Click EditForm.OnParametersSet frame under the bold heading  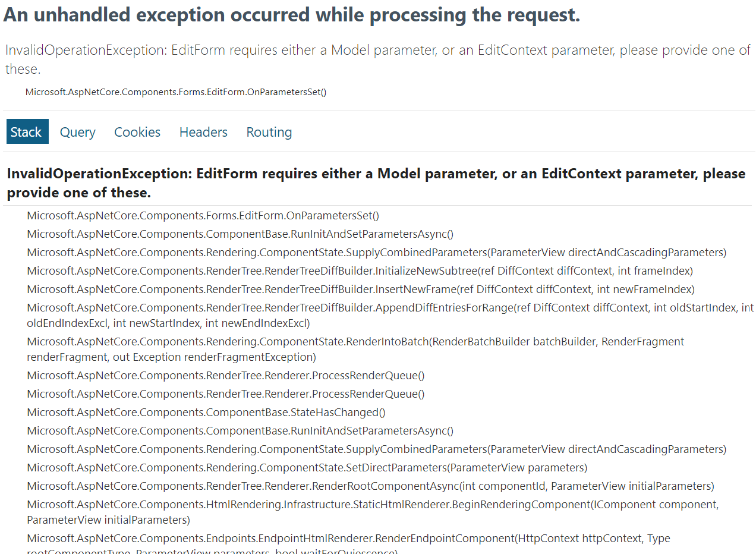(203, 216)
